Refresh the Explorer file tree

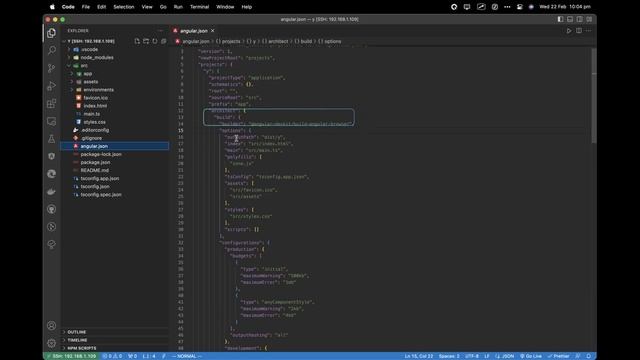[x=155, y=41]
